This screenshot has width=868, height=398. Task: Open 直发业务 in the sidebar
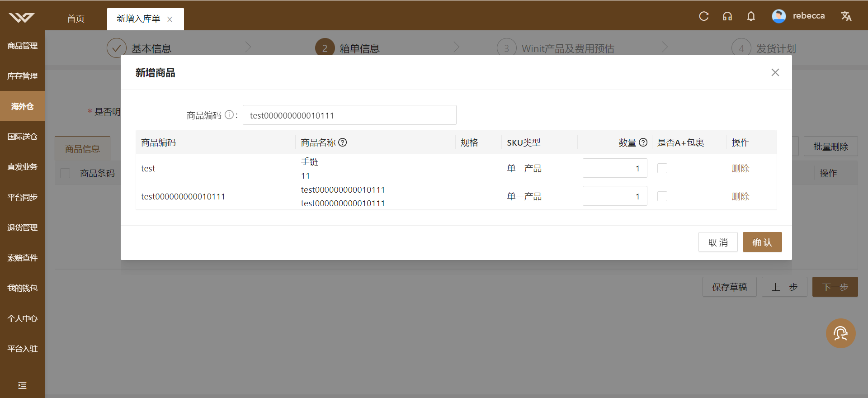point(22,167)
